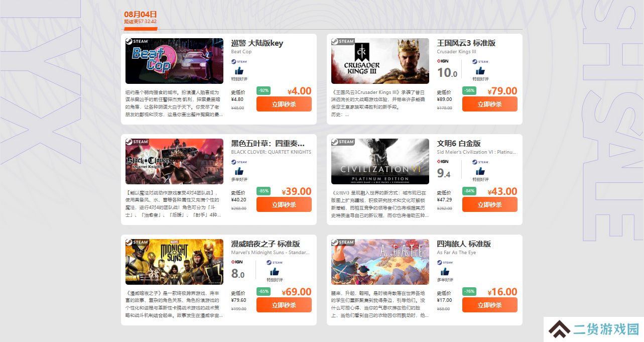Image resolution: width=644 pixels, height=342 pixels.
Task: Click the small Steam review logo for Black Clover
Action: [239, 162]
